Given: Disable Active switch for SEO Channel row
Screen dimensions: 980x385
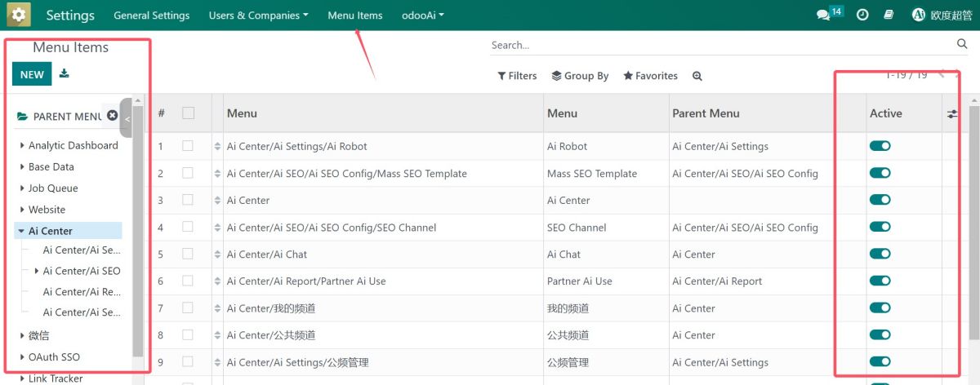Looking at the screenshot, I should 880,227.
